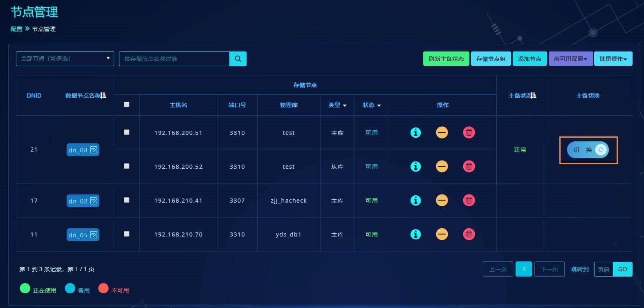644x308 pixels.
Task: Disable storage node 192.168.200.51 via minus icon
Action: (x=442, y=132)
